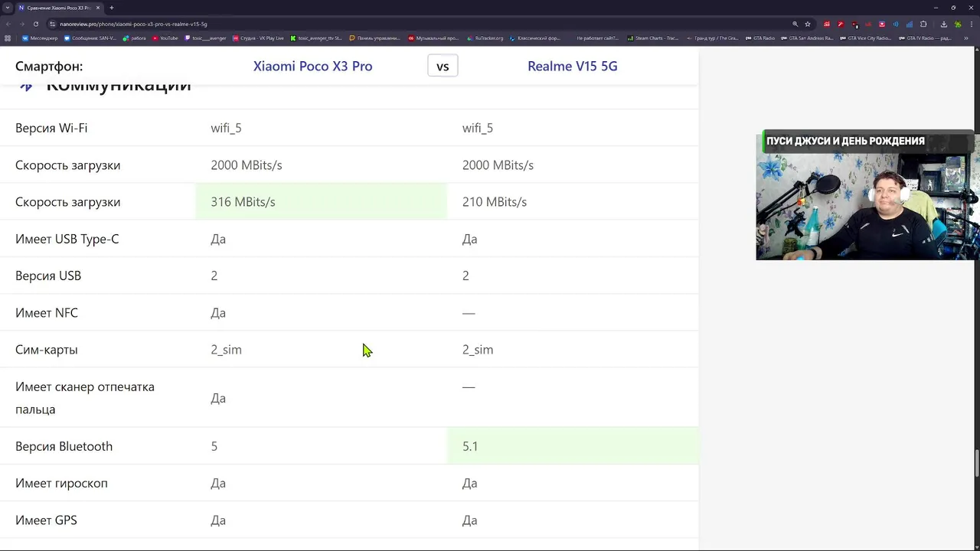
Task: Open the extension icon with white badge
Action: click(x=854, y=24)
